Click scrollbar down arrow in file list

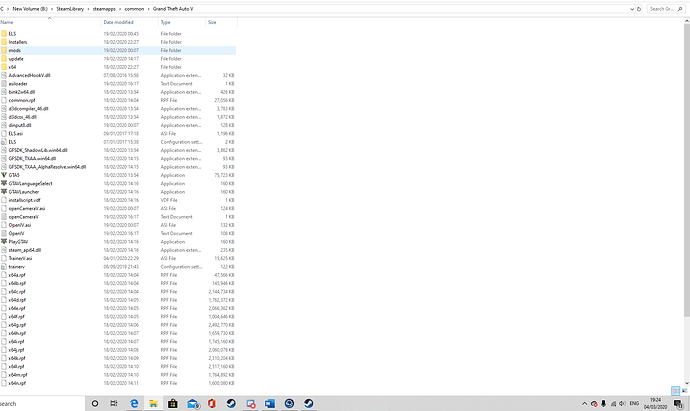coord(687,383)
